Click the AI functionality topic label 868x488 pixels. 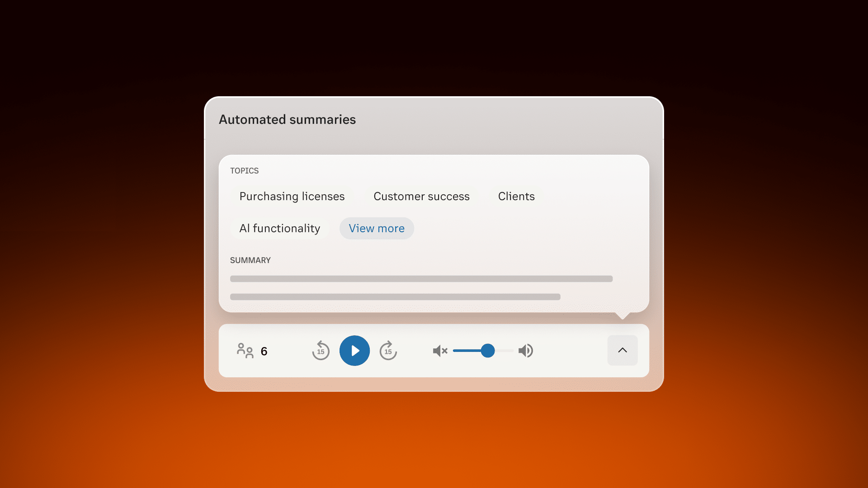279,228
